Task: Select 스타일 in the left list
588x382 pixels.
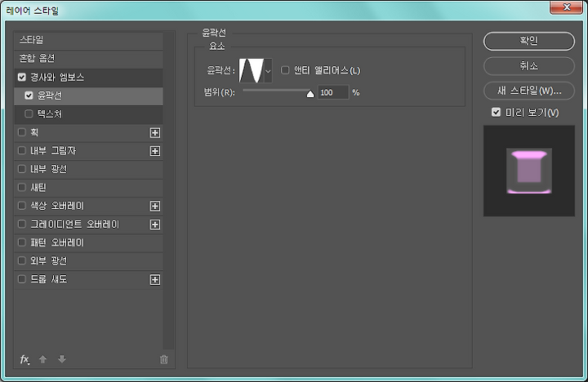Action: pos(88,40)
